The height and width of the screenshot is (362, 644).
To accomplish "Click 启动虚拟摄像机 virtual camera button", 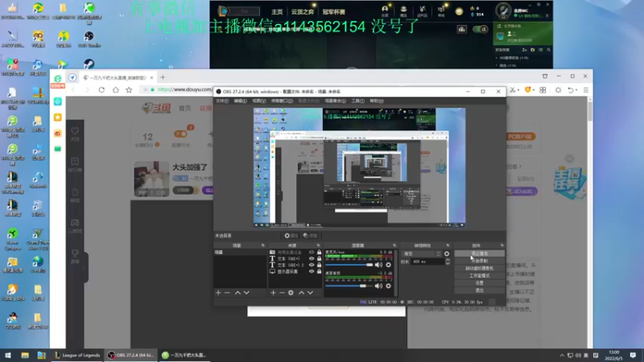I will (479, 269).
